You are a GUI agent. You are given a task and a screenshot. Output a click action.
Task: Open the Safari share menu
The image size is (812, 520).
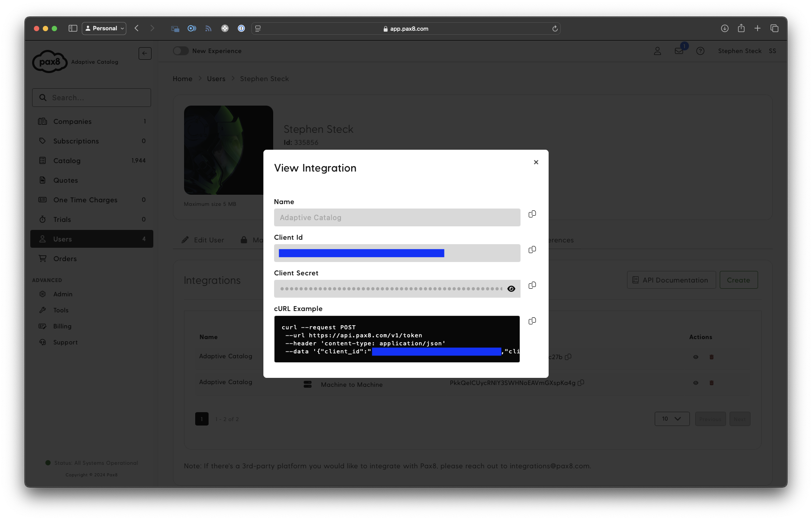[741, 28]
